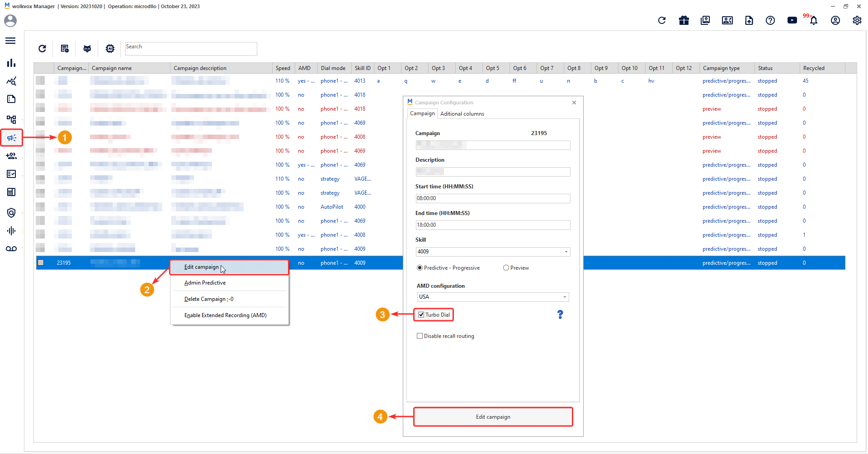Open the contacts book icon
The height and width of the screenshot is (454, 868).
point(705,20)
